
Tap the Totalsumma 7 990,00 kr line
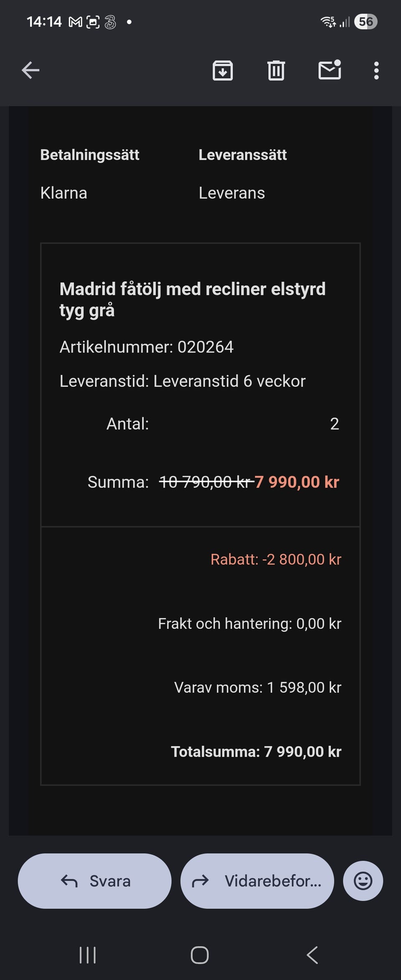(x=256, y=752)
